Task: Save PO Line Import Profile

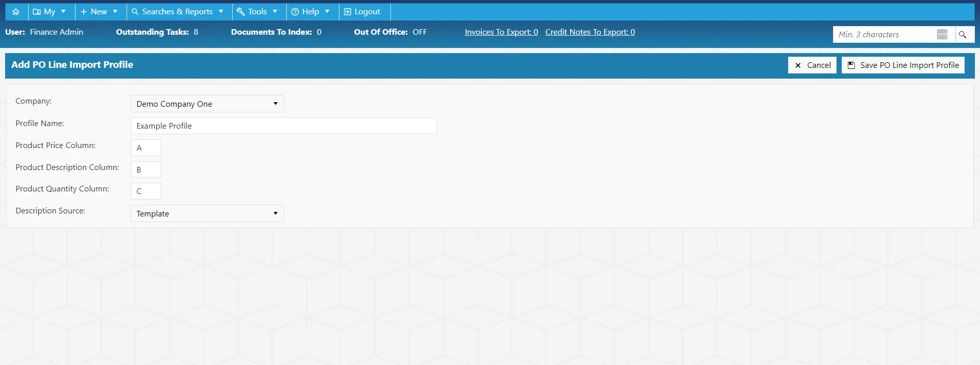Action: (903, 65)
